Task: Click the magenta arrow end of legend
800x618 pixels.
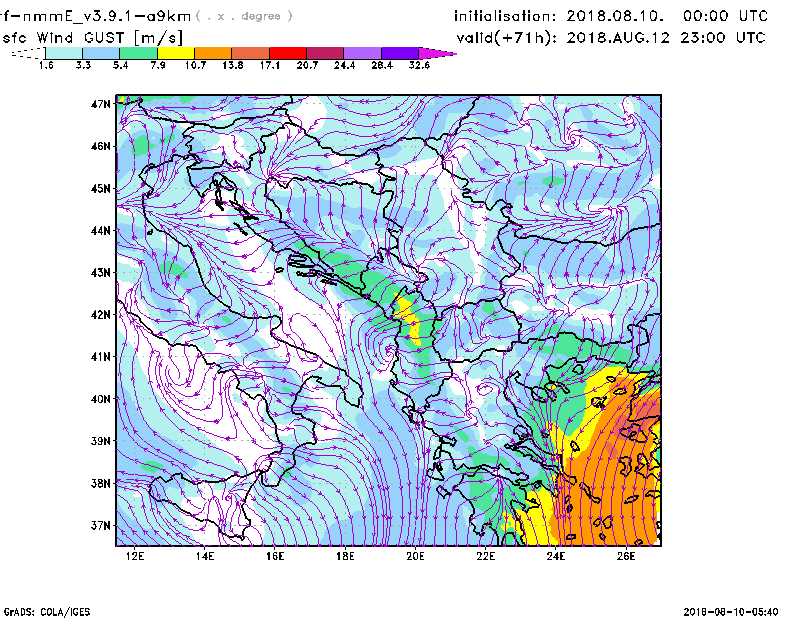Action: point(437,53)
